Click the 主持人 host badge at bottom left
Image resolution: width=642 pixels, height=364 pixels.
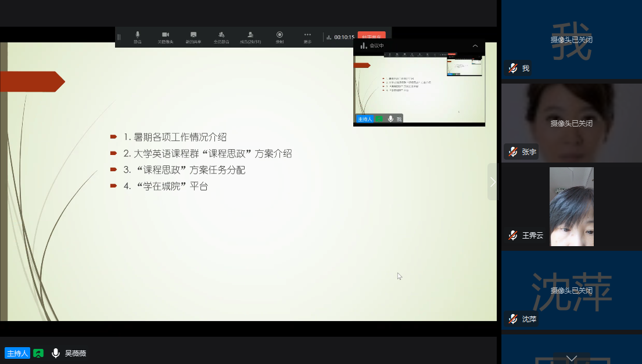click(x=17, y=353)
